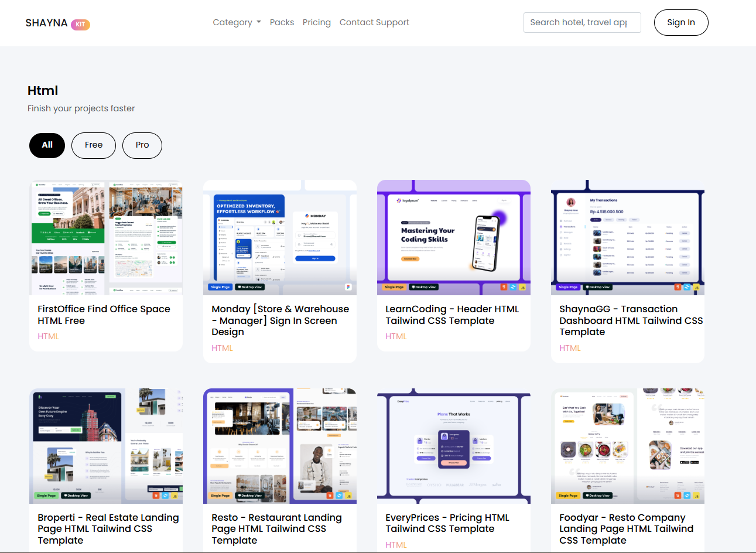The width and height of the screenshot is (756, 553).
Task: Filter by Free templates
Action: tap(94, 145)
